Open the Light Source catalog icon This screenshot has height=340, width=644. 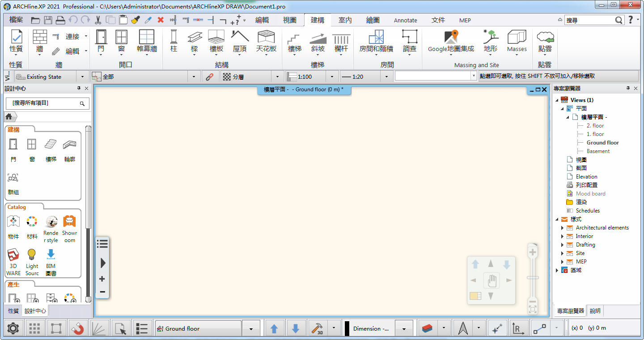tap(32, 262)
